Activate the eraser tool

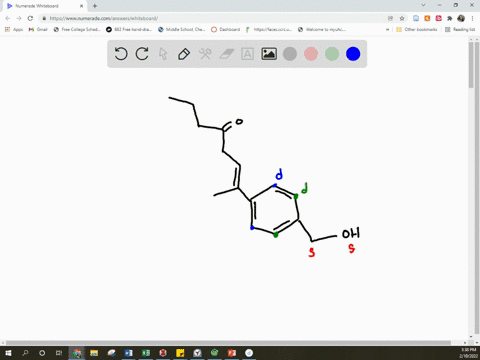click(x=227, y=54)
